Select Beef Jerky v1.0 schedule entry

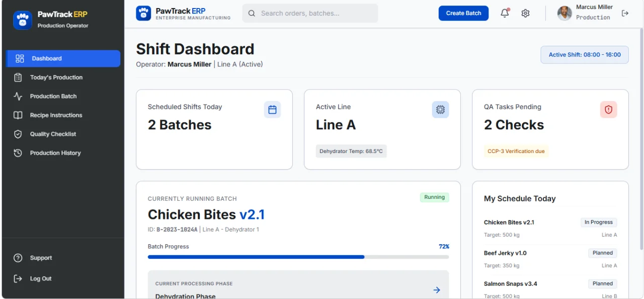click(x=550, y=259)
